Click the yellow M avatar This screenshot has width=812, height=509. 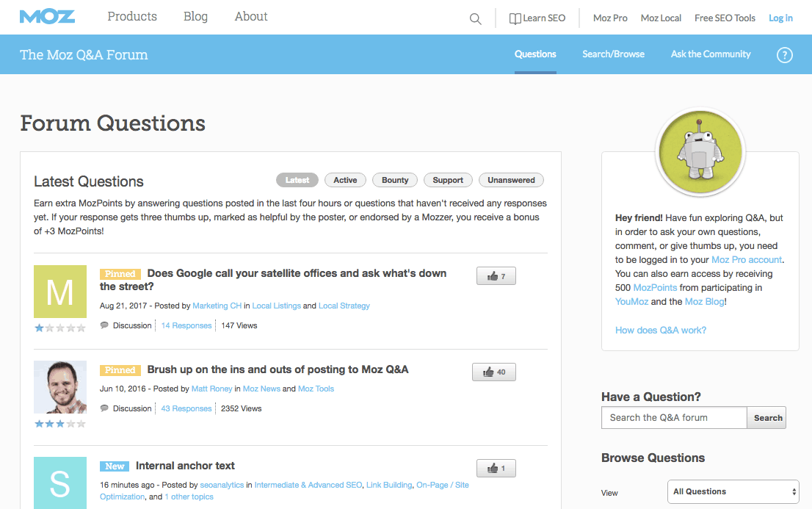point(60,292)
